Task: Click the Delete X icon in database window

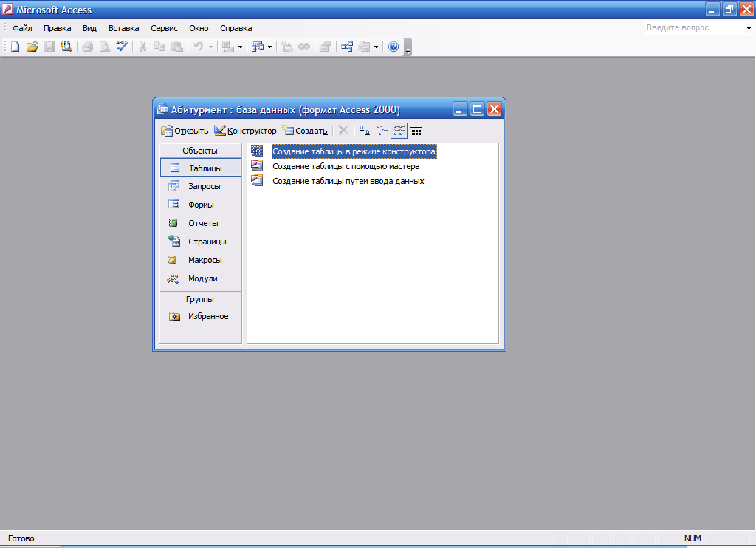Action: click(x=343, y=130)
